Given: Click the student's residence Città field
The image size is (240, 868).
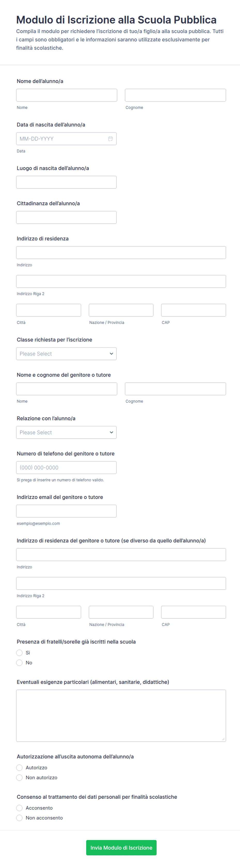Looking at the screenshot, I should click(x=49, y=310).
